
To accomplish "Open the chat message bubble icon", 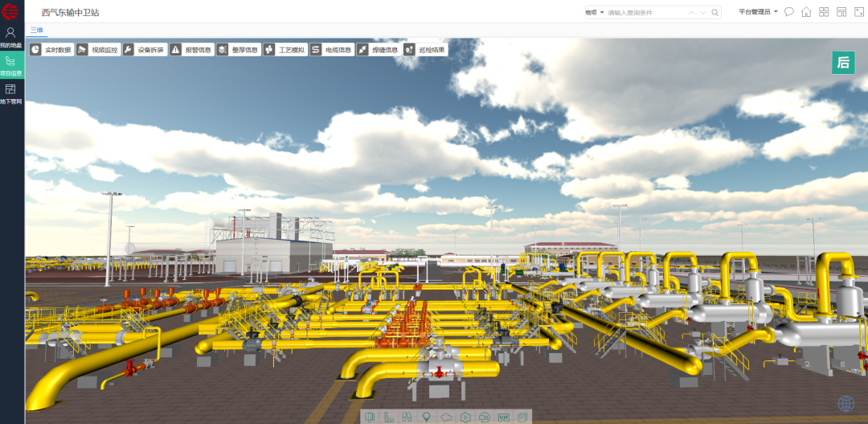I will tap(788, 12).
